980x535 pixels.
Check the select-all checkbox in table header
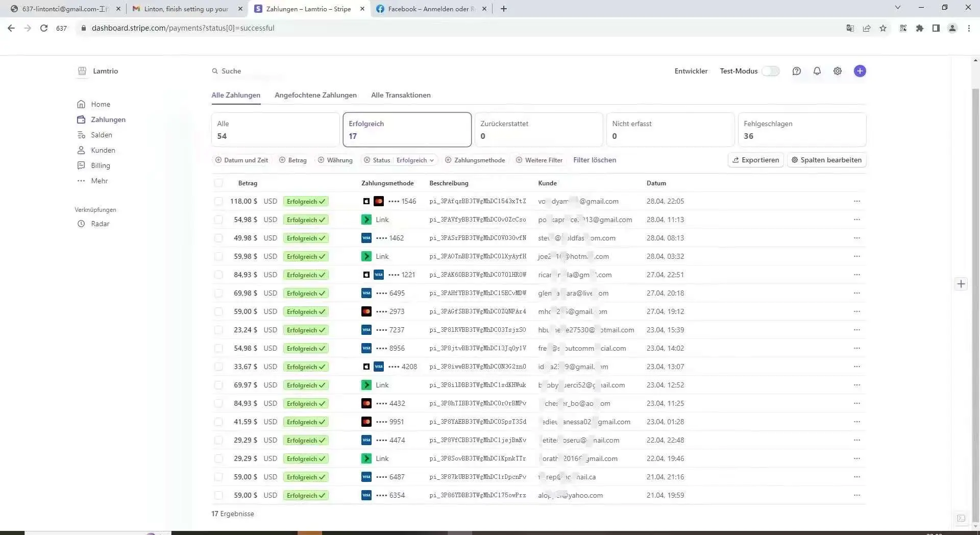tap(218, 183)
